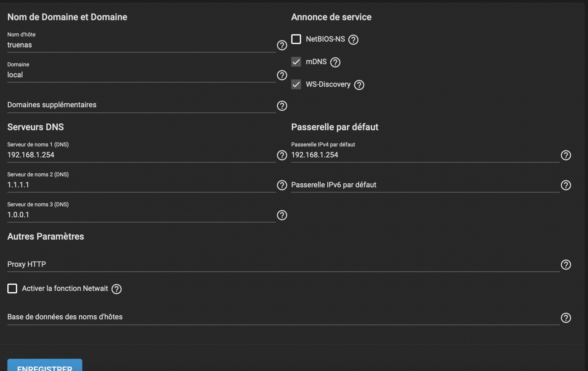Focus the Passerelle IPv6 par défaut field
Viewport: 588px width, 371px height.
click(x=425, y=185)
